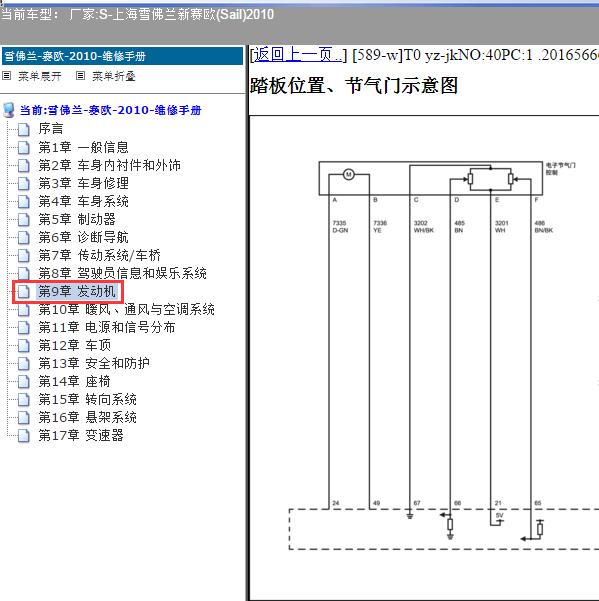Viewport: 599px width, 601px height.
Task: Click the page icon beside 第12章 车顶
Action: [x=24, y=345]
